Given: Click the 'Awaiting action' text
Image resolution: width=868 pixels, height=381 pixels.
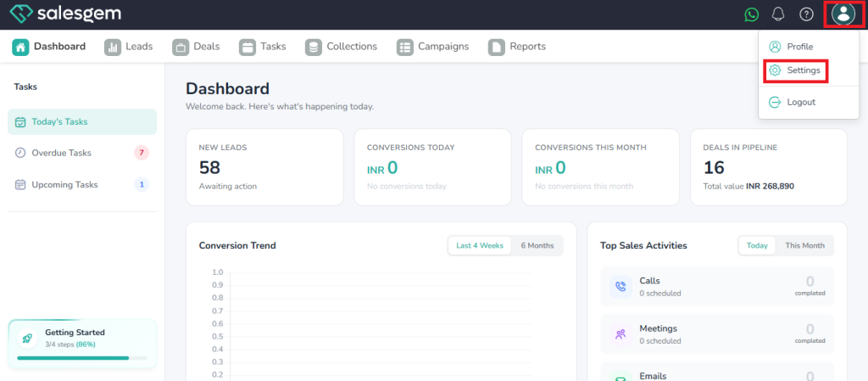Looking at the screenshot, I should [227, 187].
